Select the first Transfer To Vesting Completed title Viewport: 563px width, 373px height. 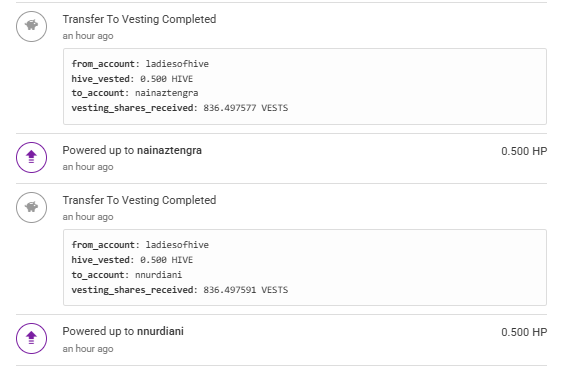(139, 19)
